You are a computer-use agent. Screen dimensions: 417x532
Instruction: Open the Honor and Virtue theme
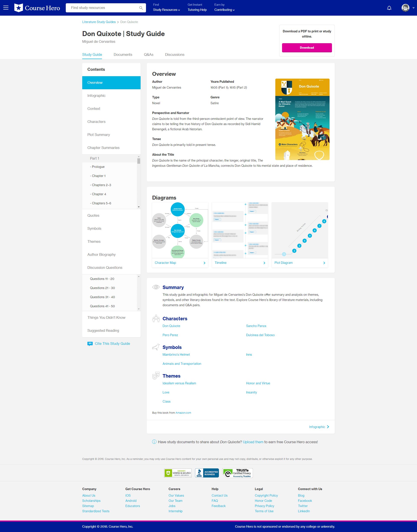258,383
